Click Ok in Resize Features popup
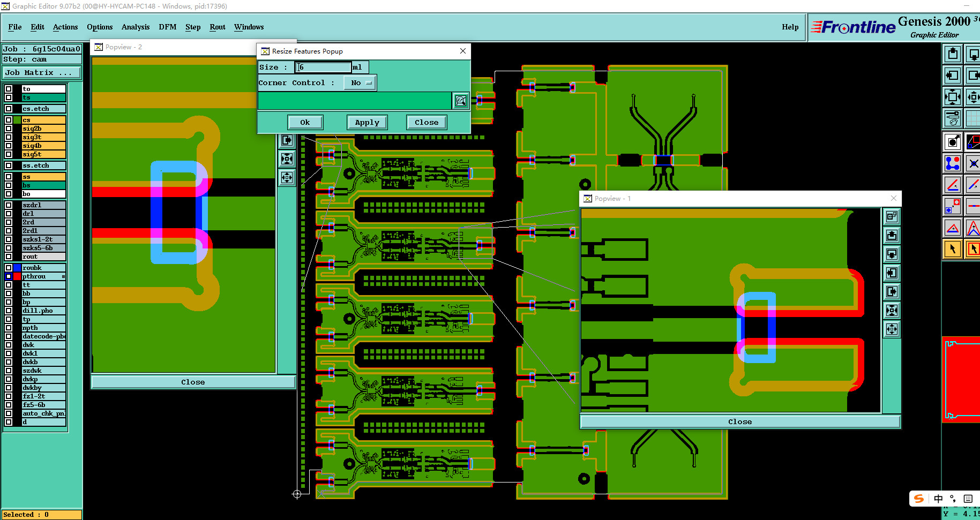Image resolution: width=980 pixels, height=520 pixels. point(305,123)
